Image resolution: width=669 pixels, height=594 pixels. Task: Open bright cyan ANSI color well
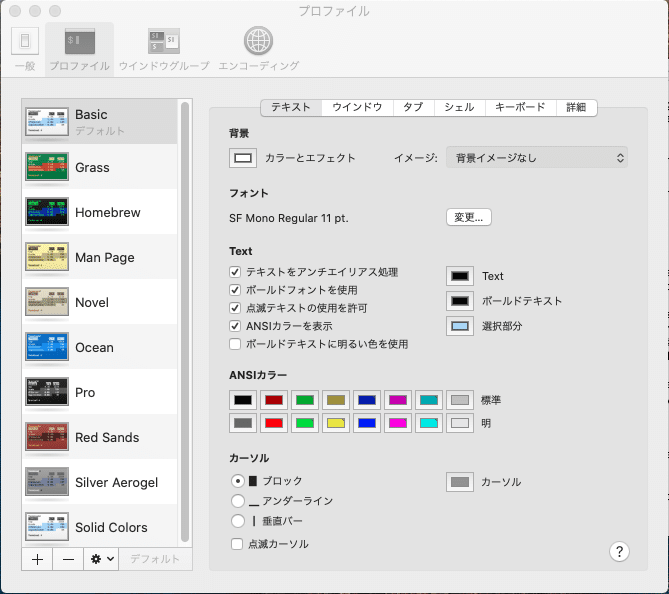click(x=429, y=423)
